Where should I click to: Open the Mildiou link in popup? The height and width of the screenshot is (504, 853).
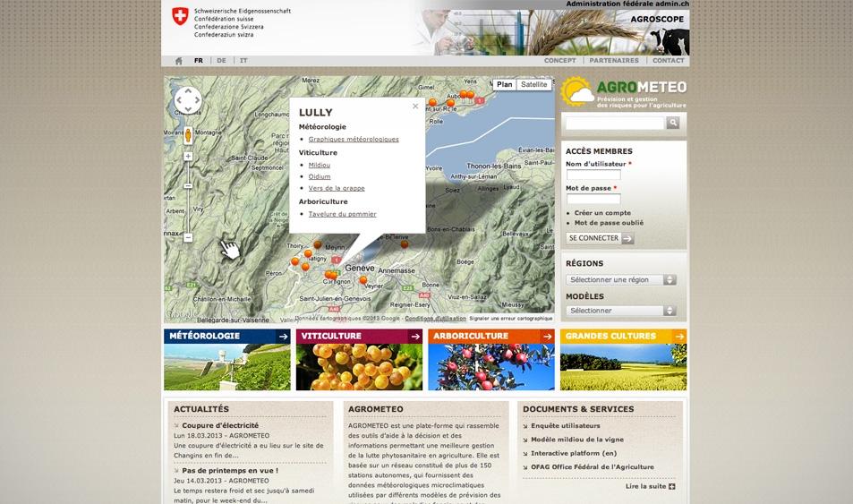pos(320,165)
